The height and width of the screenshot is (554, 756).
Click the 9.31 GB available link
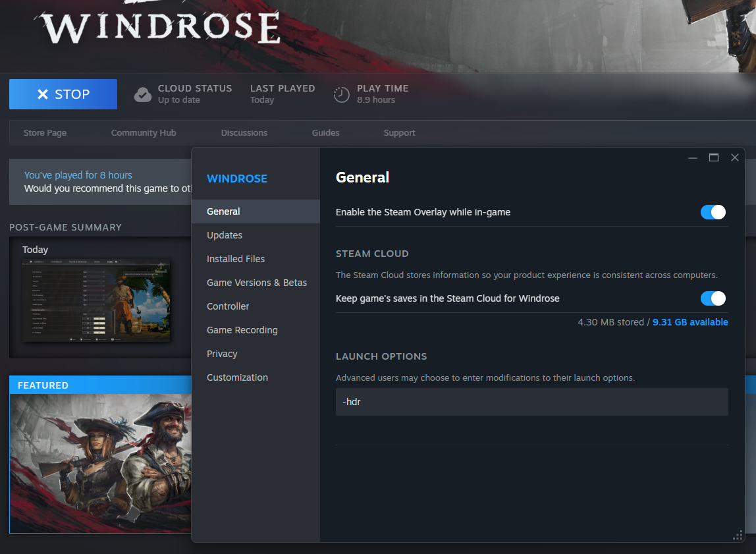coord(690,322)
